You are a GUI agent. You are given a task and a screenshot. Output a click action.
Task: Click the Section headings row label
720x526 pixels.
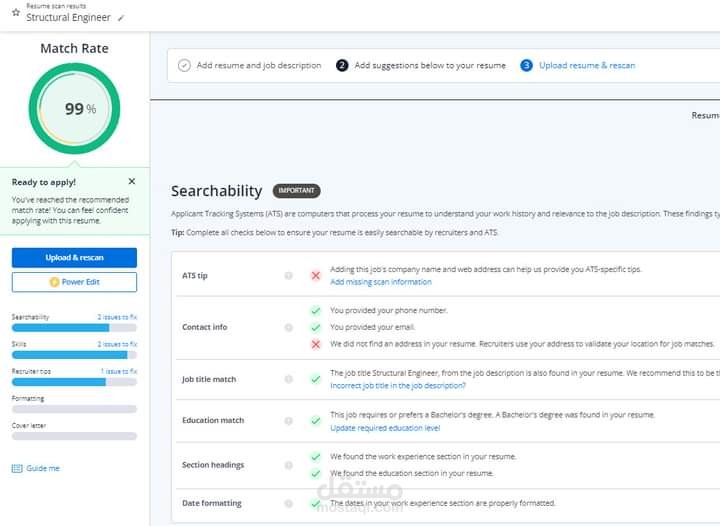(213, 465)
